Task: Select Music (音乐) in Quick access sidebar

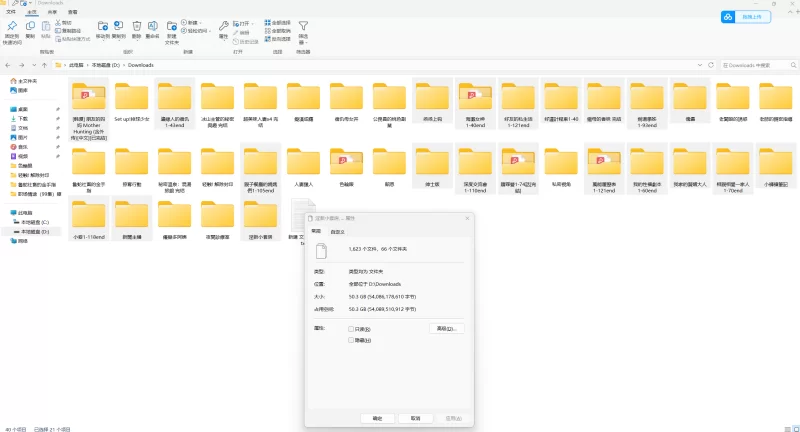Action: (x=23, y=147)
